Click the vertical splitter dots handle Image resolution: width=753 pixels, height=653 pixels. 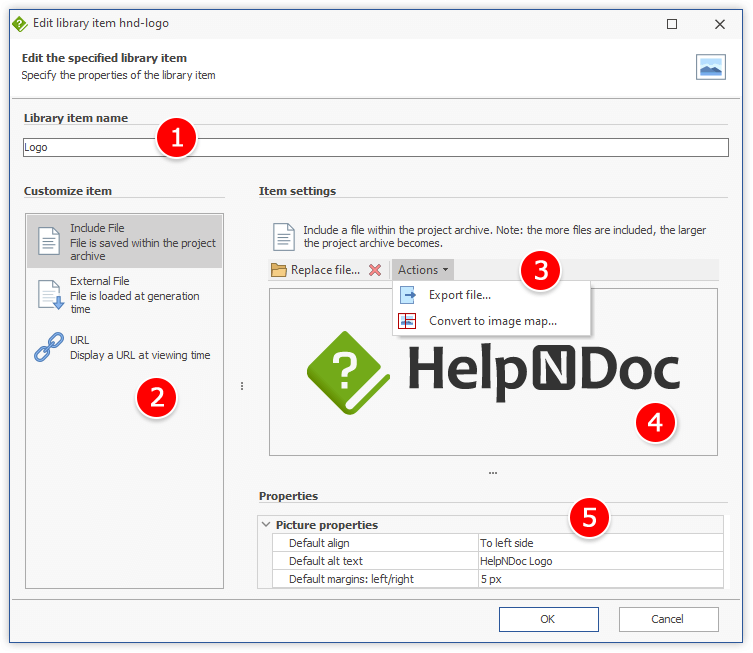(242, 386)
